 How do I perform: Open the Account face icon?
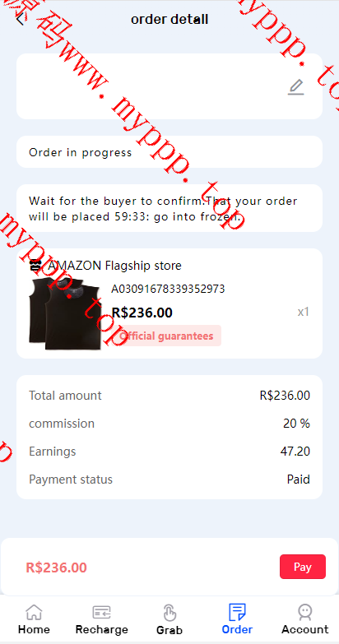tap(305, 612)
